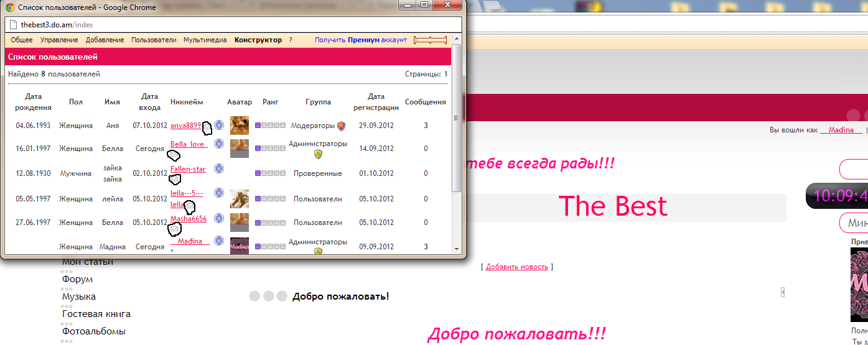
Task: Click the Добавить новость link
Action: (x=516, y=267)
